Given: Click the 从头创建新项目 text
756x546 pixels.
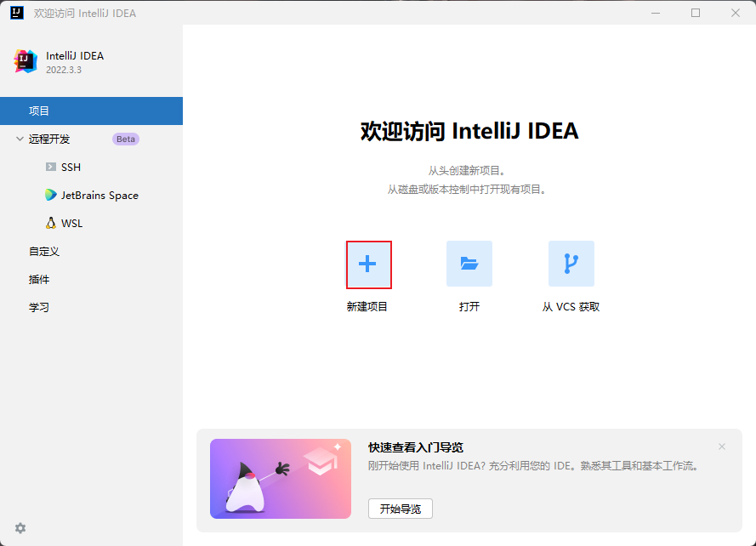Looking at the screenshot, I should click(x=467, y=171).
